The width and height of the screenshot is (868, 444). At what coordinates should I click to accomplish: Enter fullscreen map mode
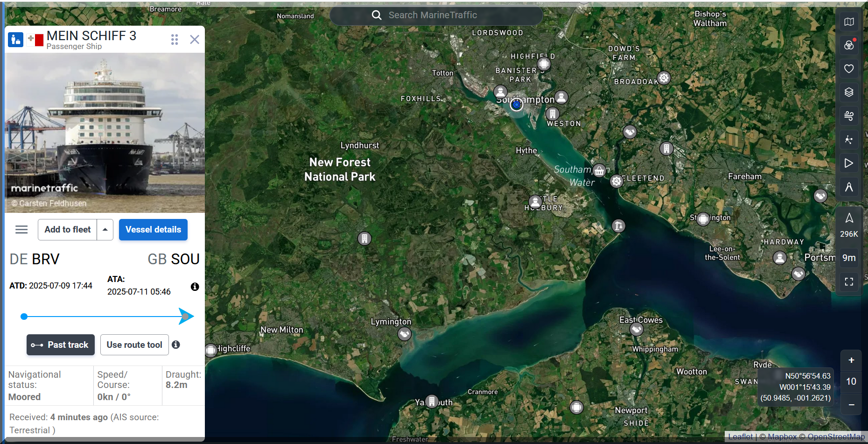pos(849,282)
